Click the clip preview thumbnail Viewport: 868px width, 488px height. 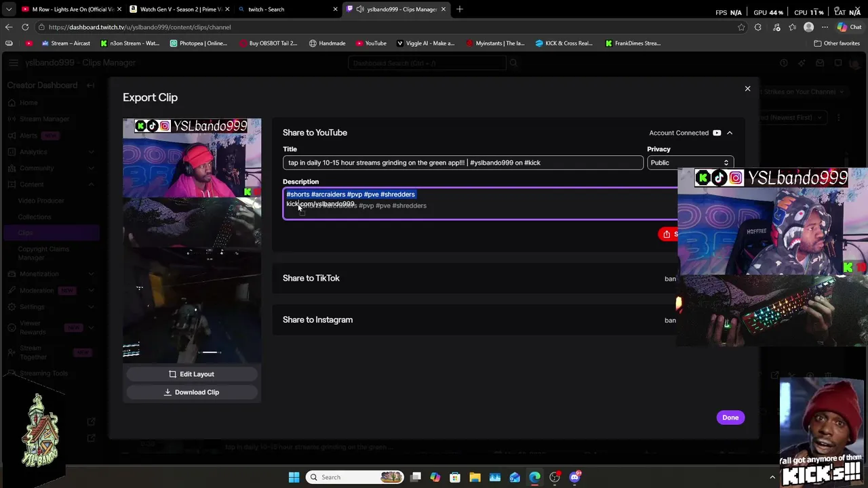(x=192, y=241)
